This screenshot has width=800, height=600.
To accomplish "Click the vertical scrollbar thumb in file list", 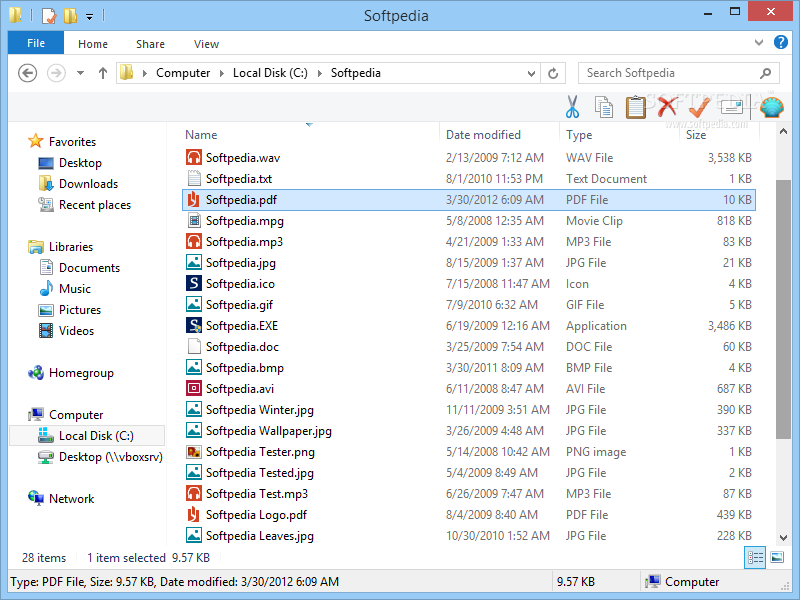I will (x=783, y=309).
